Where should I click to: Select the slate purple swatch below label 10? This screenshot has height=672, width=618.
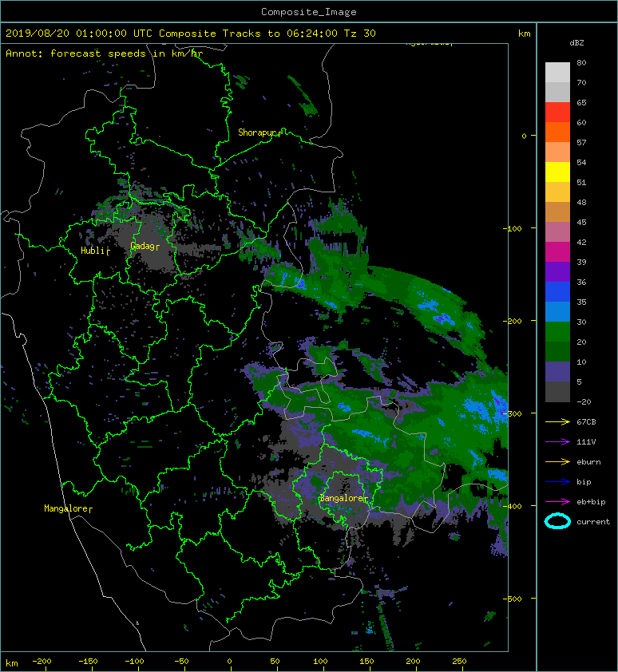point(557,372)
